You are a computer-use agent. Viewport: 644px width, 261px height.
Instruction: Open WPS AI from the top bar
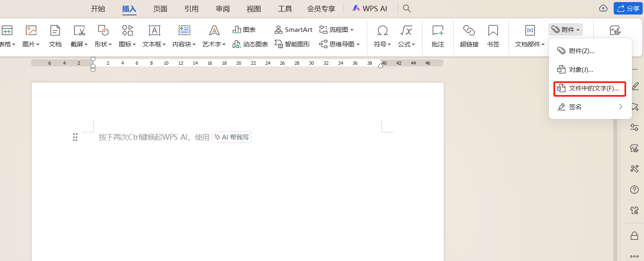point(370,8)
